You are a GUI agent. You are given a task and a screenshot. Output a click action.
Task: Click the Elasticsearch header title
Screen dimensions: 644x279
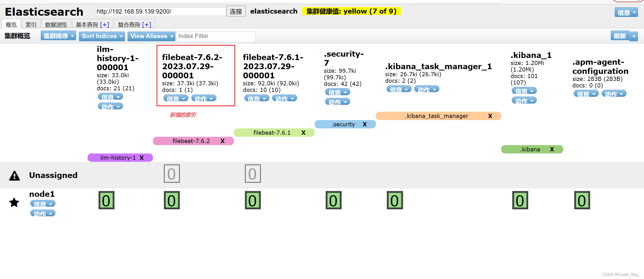44,12
